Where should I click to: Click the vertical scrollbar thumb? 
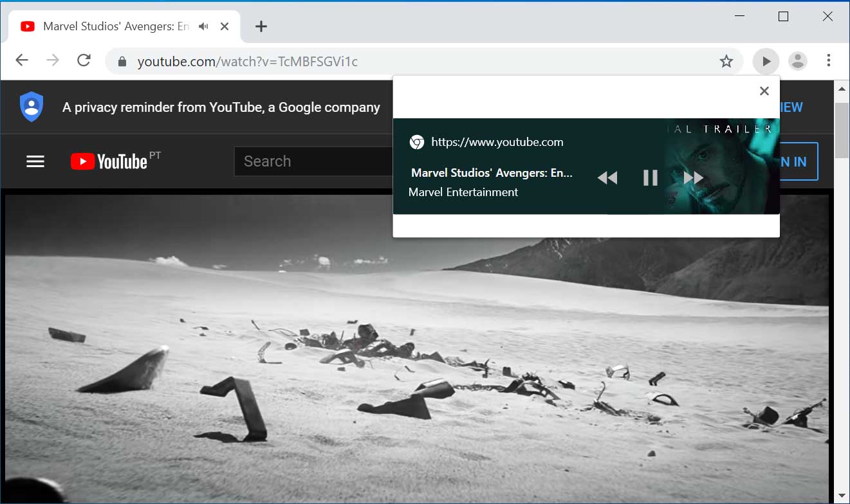click(842, 130)
